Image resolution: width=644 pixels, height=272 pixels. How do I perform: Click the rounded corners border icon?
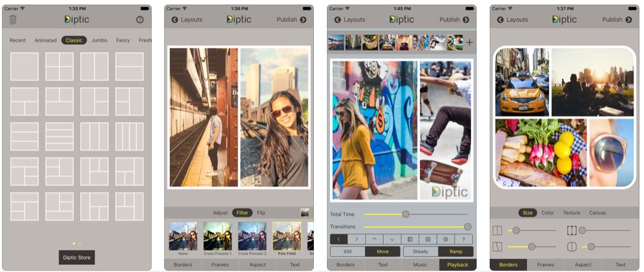pyautogui.click(x=572, y=247)
